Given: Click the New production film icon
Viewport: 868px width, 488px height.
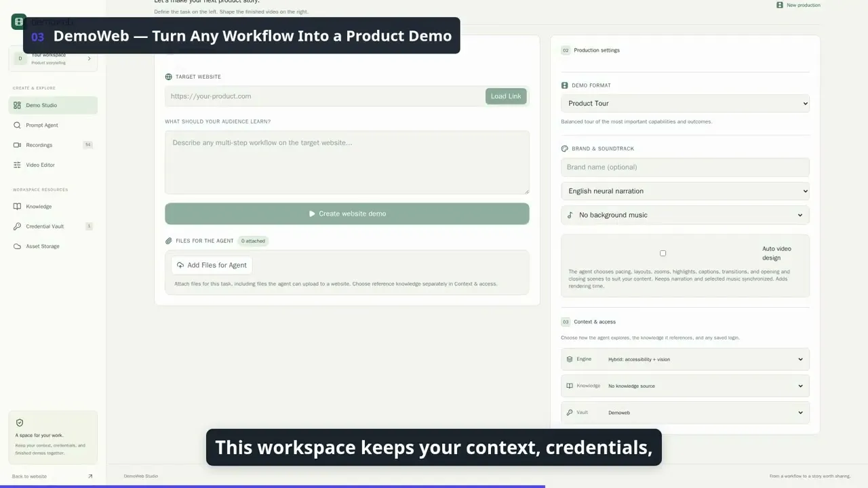Looking at the screenshot, I should tap(780, 5).
